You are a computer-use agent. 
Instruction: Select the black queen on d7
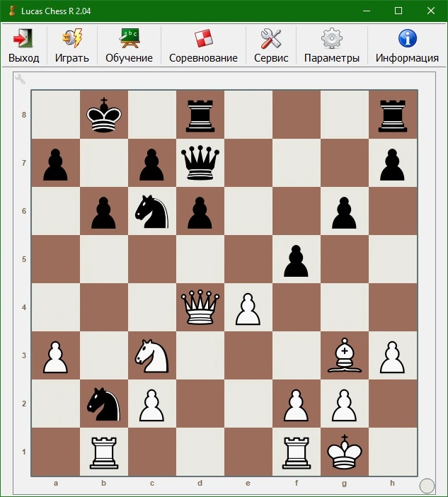200,163
